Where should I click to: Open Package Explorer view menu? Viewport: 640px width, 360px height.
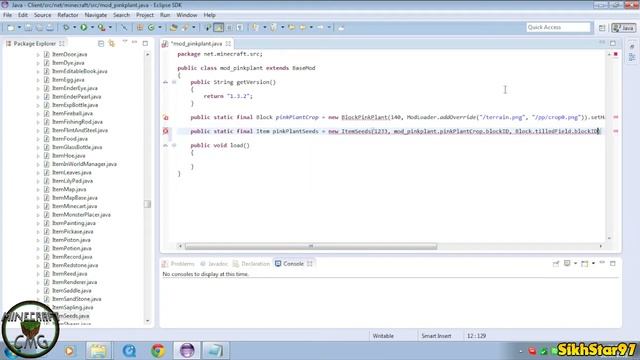pos(124,42)
